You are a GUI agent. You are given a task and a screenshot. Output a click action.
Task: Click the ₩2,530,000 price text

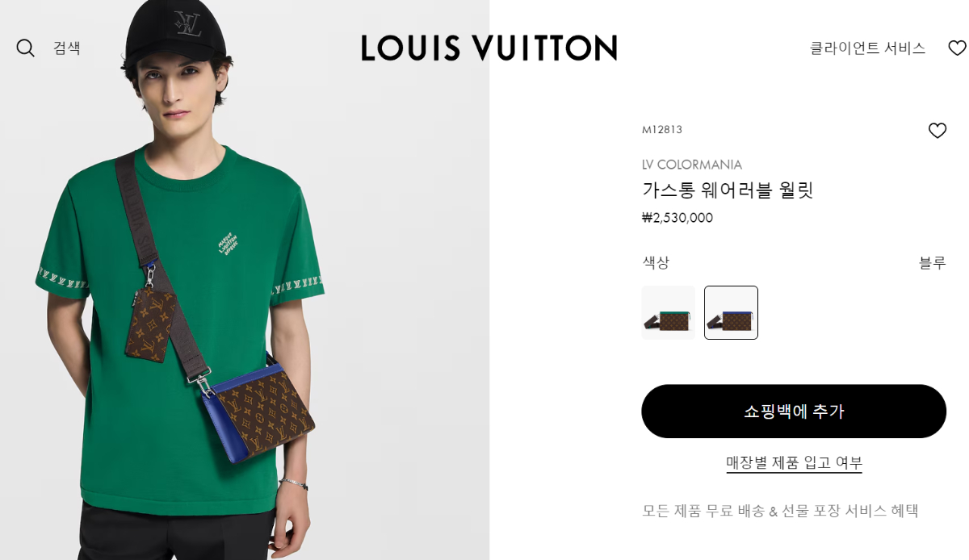[677, 217]
